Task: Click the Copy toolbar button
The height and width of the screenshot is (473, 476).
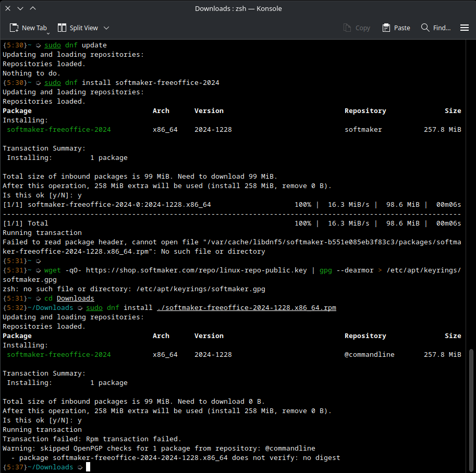Action: pyautogui.click(x=357, y=28)
